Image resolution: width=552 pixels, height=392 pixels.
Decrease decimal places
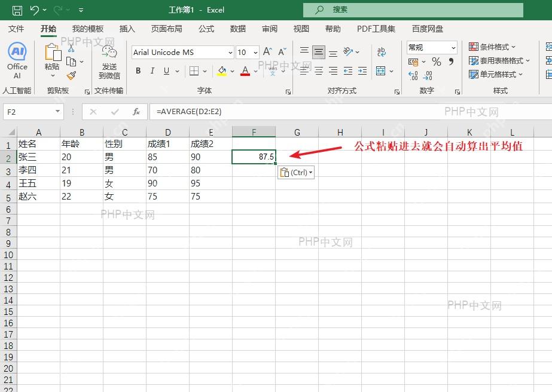tap(428, 75)
